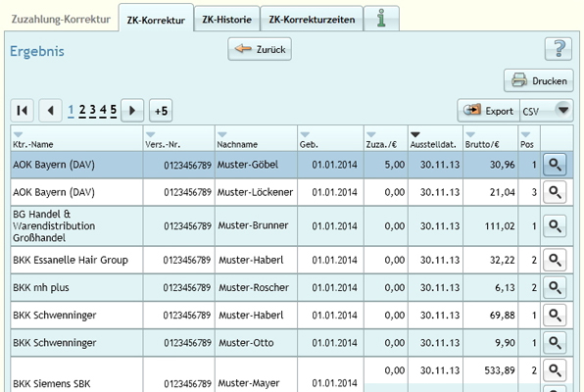Go to page 4 link

(103, 111)
